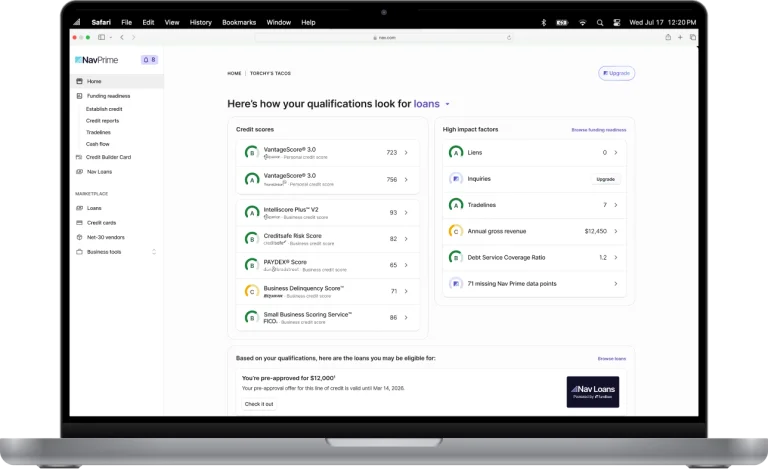The image size is (768, 469).
Task: Open the loans qualification dropdown
Action: coord(447,104)
